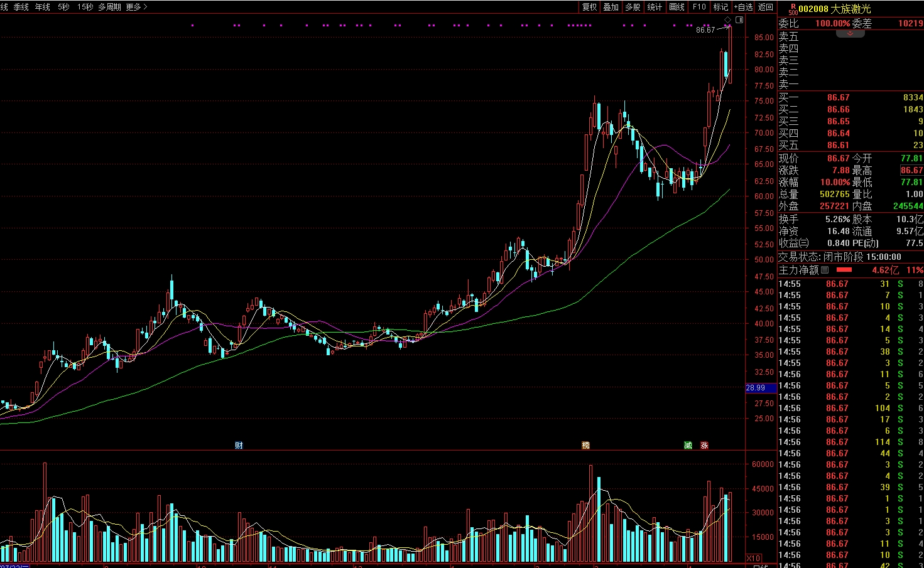Open the 多周期 multi-period view
Screen dimensions: 924x568
(109, 7)
